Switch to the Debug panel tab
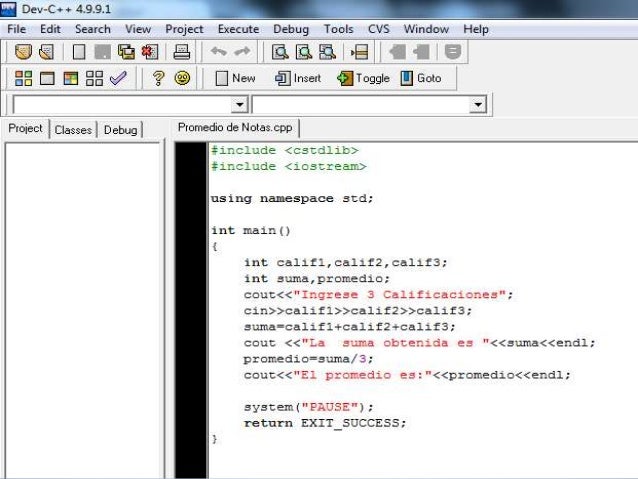638x479 pixels. pyautogui.click(x=120, y=130)
